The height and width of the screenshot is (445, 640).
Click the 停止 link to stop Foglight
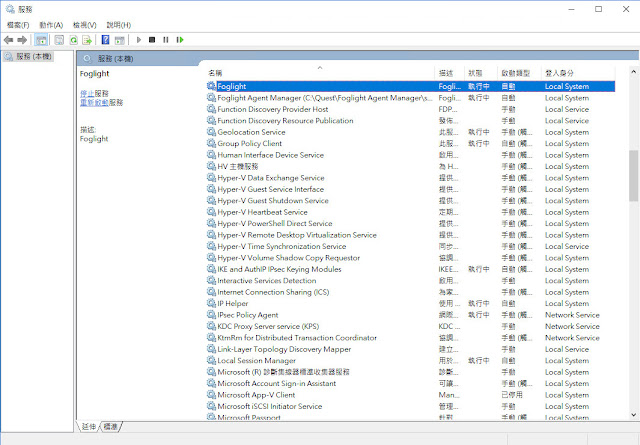(87, 93)
